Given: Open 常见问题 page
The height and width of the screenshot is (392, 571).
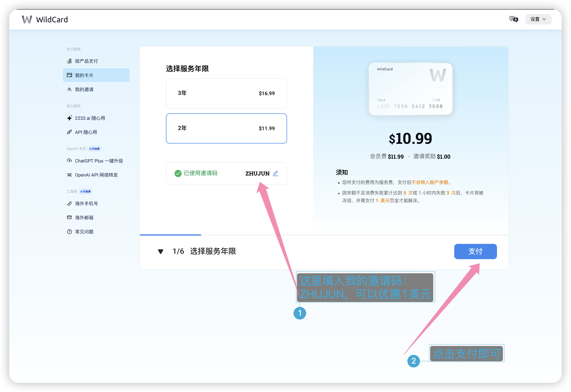Looking at the screenshot, I should [x=96, y=232].
